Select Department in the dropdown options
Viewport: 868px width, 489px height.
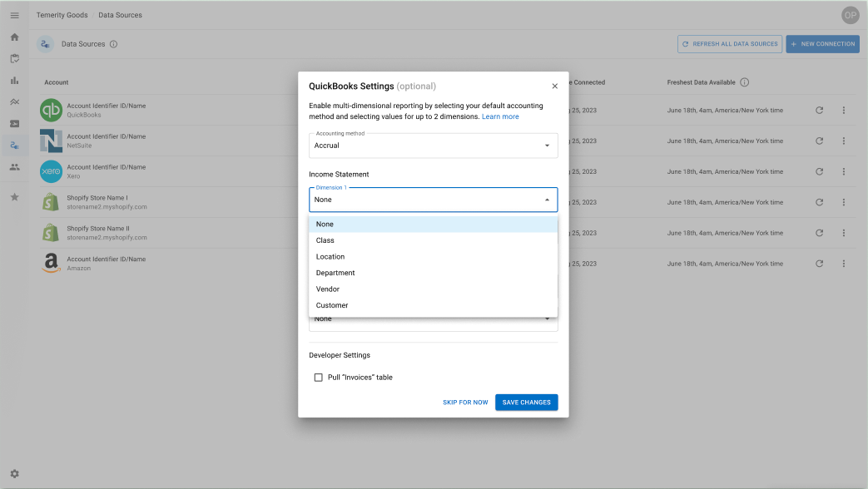pos(335,273)
